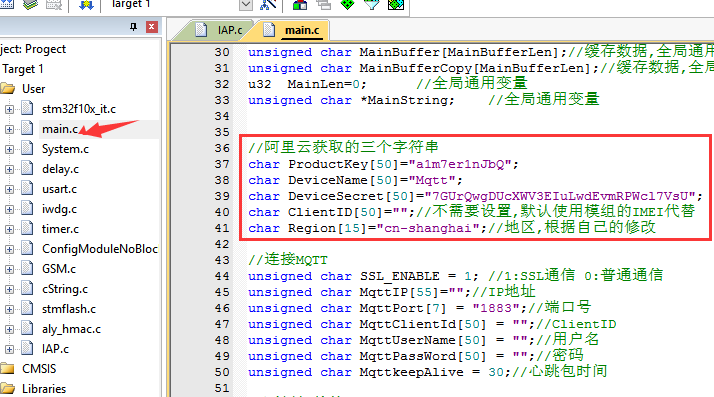Expand the stmflash.c tree node
The image size is (714, 397).
(x=9, y=309)
